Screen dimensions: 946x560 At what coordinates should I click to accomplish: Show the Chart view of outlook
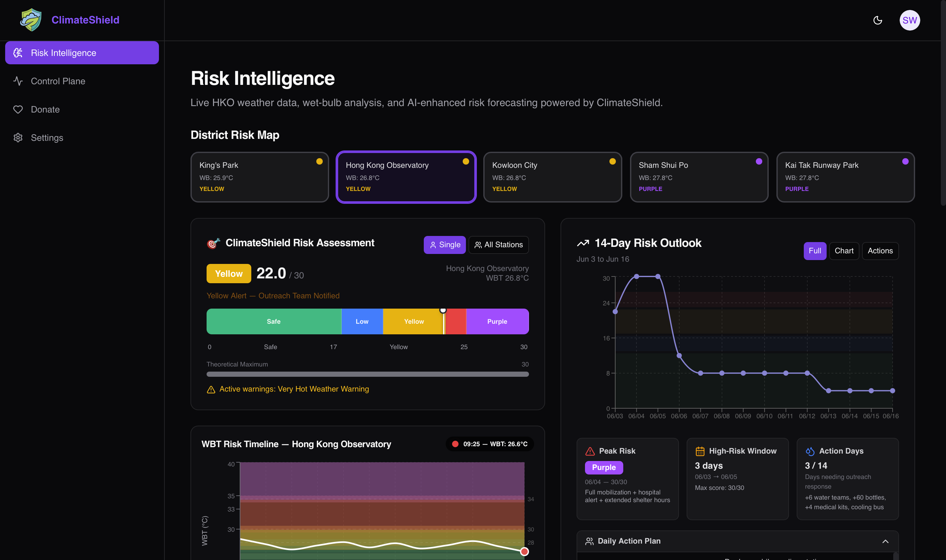point(844,251)
